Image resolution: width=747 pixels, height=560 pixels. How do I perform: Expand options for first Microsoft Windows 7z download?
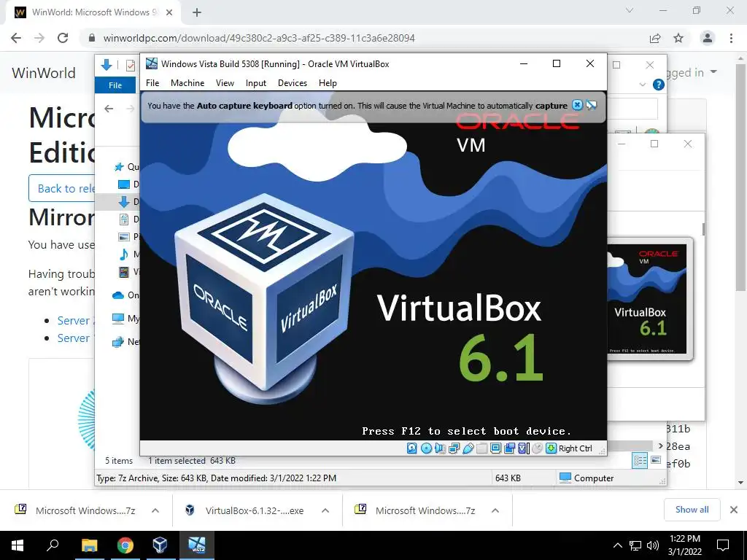[155, 510]
